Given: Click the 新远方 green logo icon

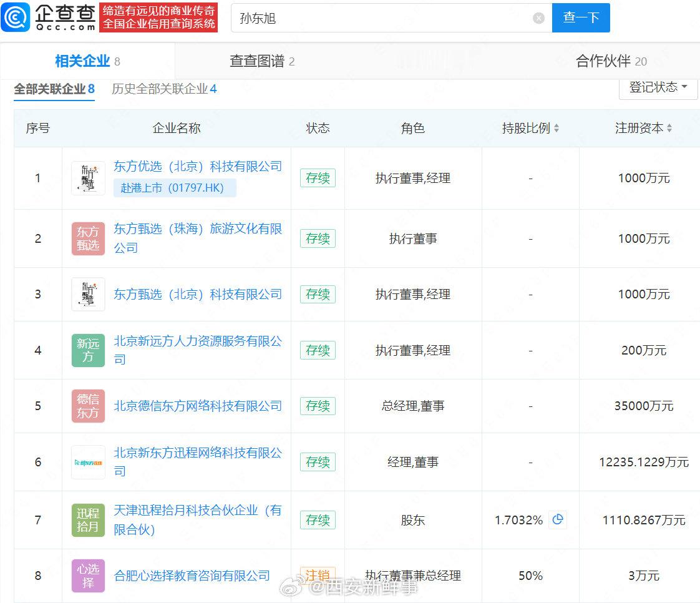Looking at the screenshot, I should (88, 350).
